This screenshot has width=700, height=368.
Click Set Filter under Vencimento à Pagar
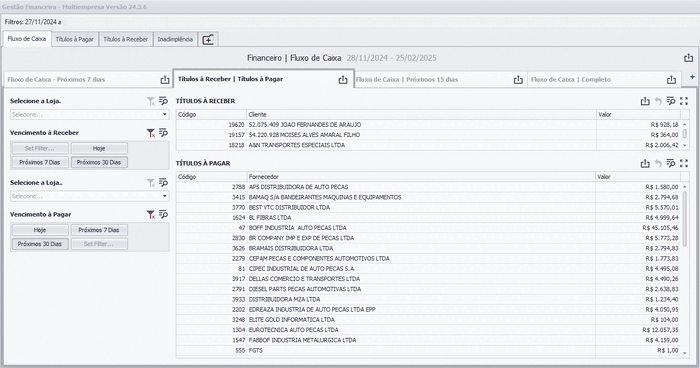click(99, 244)
